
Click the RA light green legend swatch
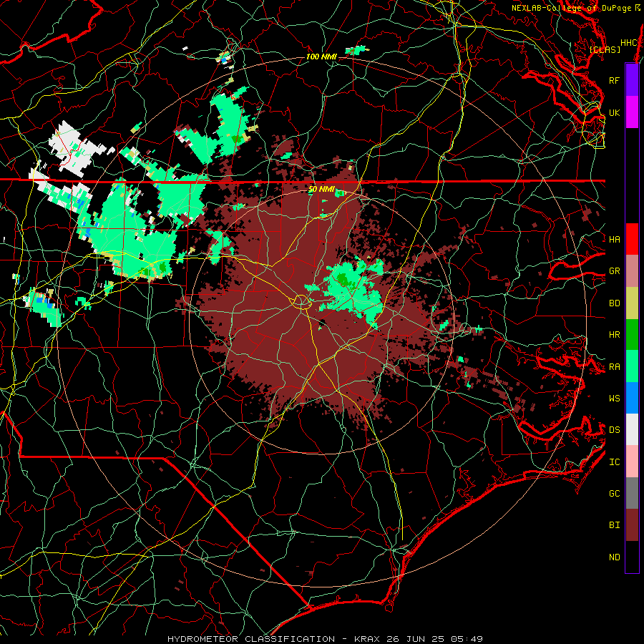point(632,366)
